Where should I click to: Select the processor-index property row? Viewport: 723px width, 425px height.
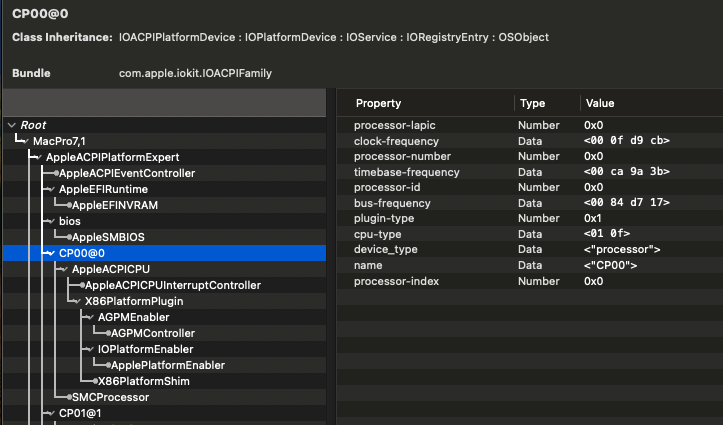coord(530,281)
